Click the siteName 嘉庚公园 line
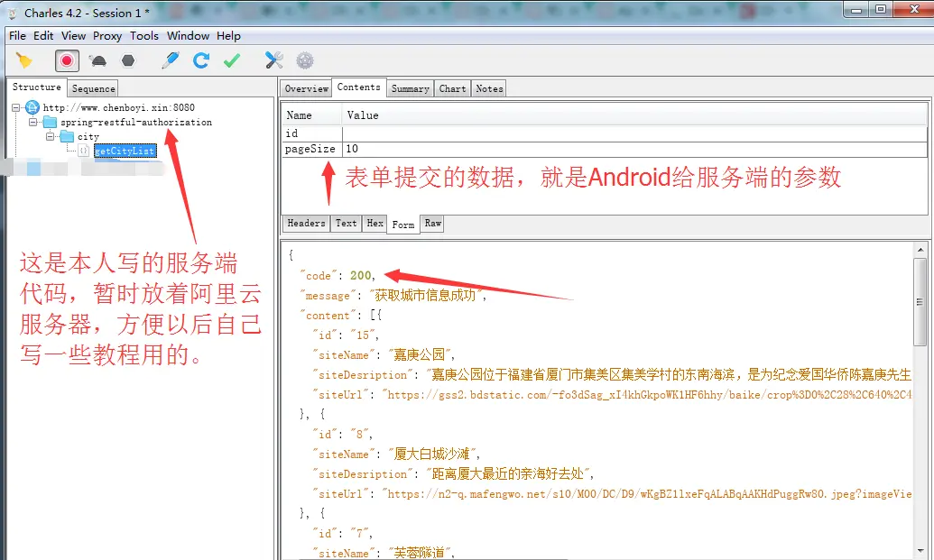The image size is (934, 560). (x=384, y=354)
